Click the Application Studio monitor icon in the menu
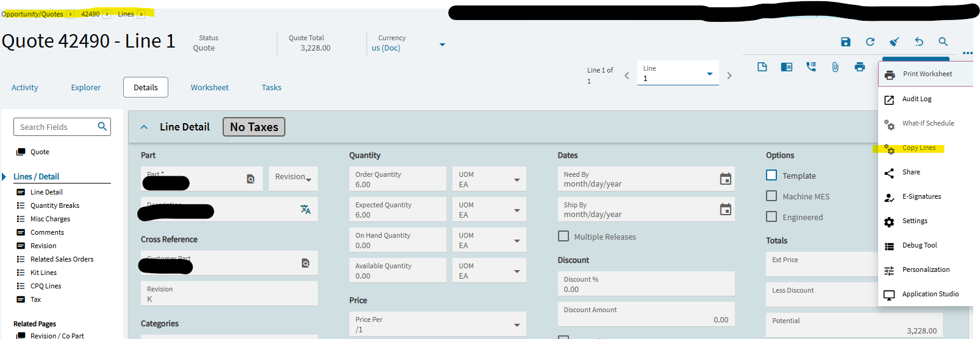This screenshot has width=980, height=339. tap(889, 295)
